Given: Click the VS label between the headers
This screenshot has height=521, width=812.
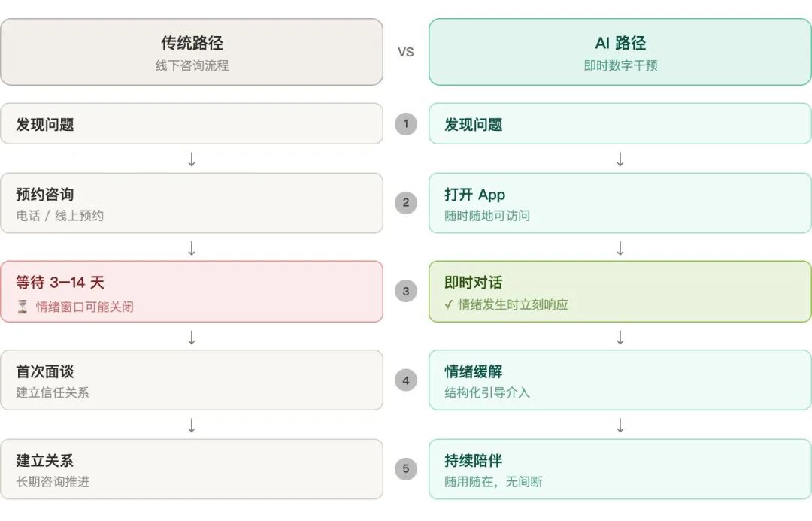Looking at the screenshot, I should (x=406, y=53).
